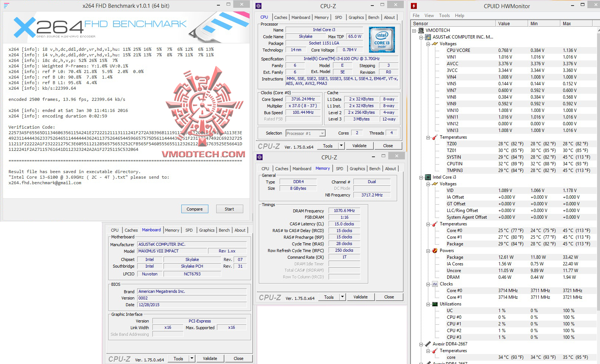Select the Intel Core i3 chip icon in HWMonitor
Screen dimensions: 600x364
428,177
